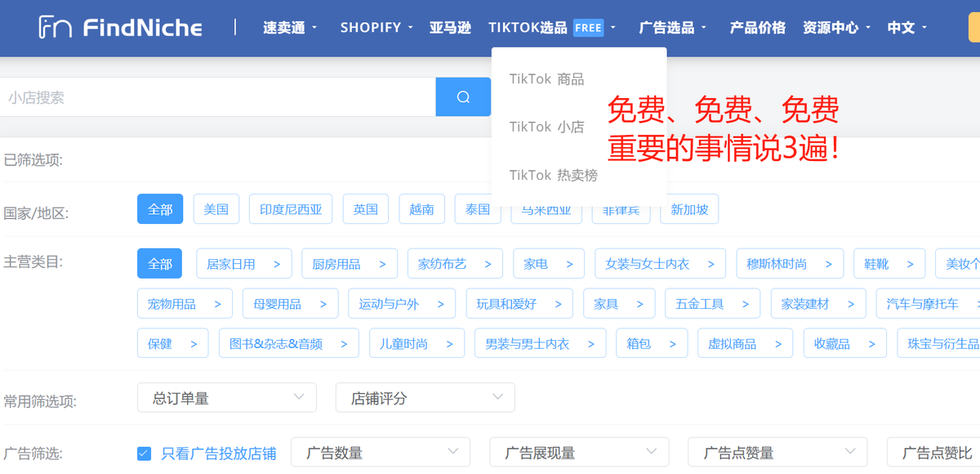
Task: Expand the 虚拟商品 category
Action: (745, 344)
